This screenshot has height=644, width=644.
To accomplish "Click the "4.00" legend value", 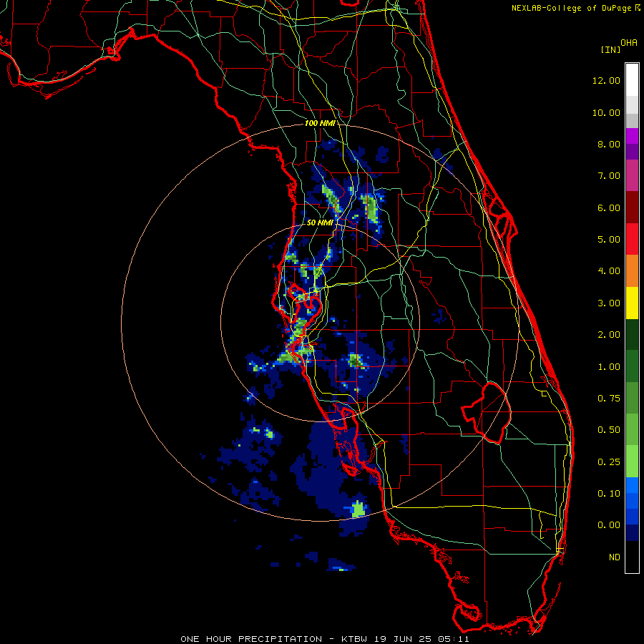I will [x=609, y=271].
